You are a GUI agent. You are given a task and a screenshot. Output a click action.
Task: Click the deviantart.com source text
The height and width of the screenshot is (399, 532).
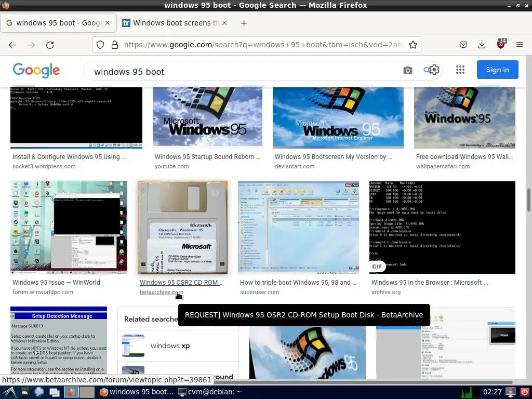click(x=295, y=166)
